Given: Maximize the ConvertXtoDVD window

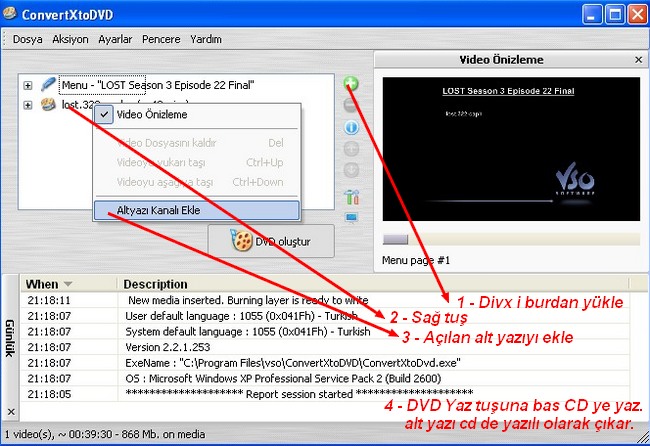Looking at the screenshot, I should [x=615, y=15].
